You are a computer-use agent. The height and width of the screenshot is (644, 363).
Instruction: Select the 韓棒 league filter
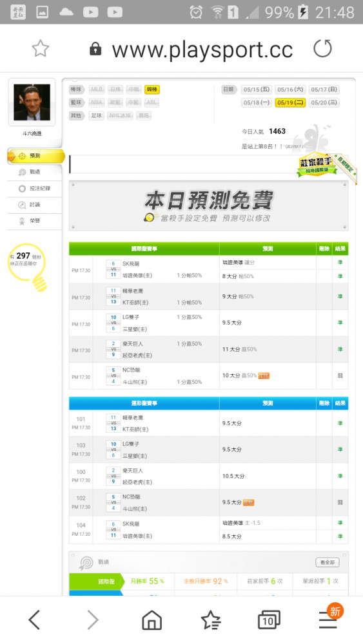152,89
